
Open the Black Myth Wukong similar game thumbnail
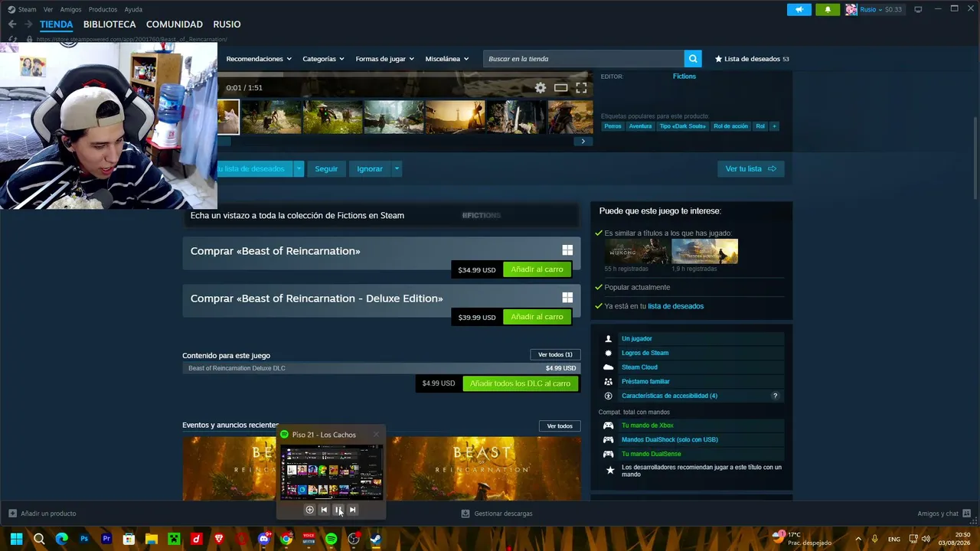point(637,251)
